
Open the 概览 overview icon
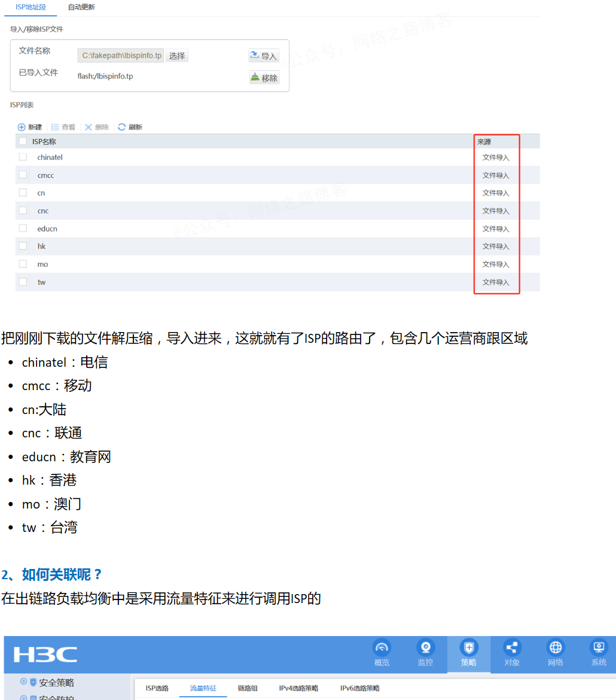click(x=382, y=648)
